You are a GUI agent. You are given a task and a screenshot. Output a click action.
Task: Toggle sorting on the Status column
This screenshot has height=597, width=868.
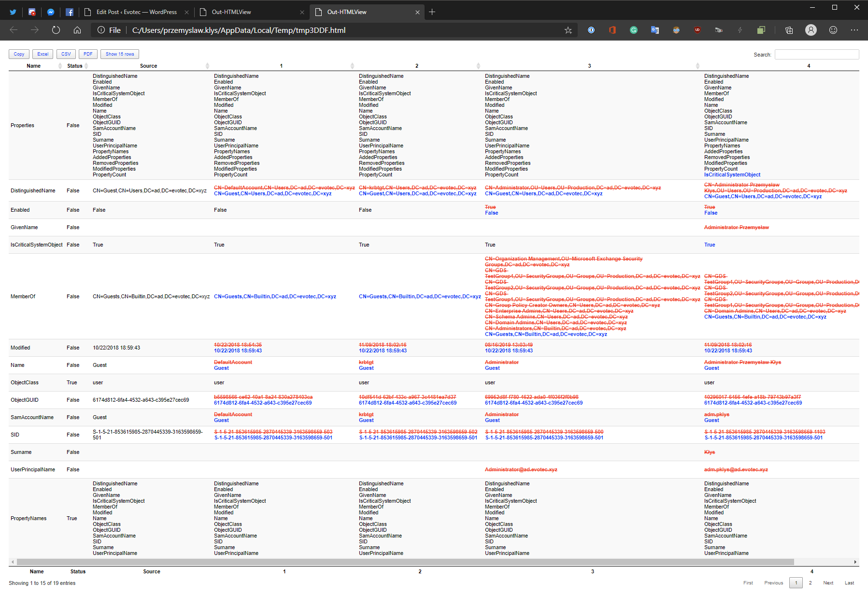(x=73, y=66)
